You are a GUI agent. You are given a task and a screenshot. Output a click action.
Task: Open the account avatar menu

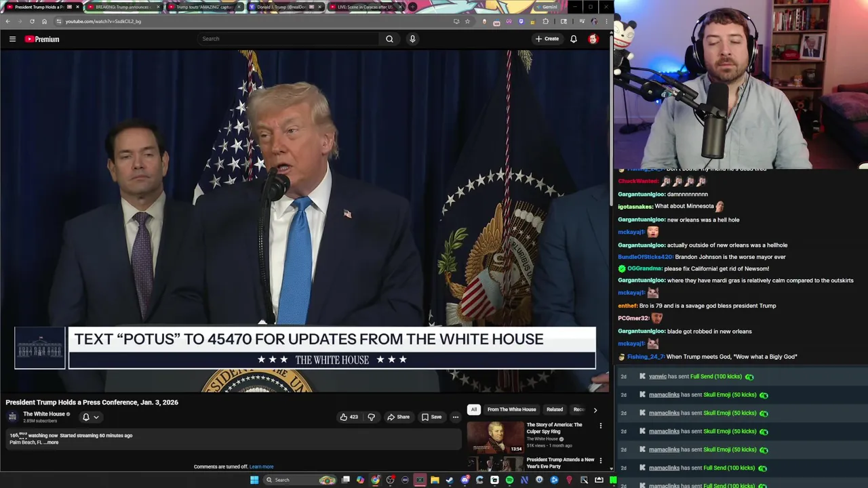[593, 39]
